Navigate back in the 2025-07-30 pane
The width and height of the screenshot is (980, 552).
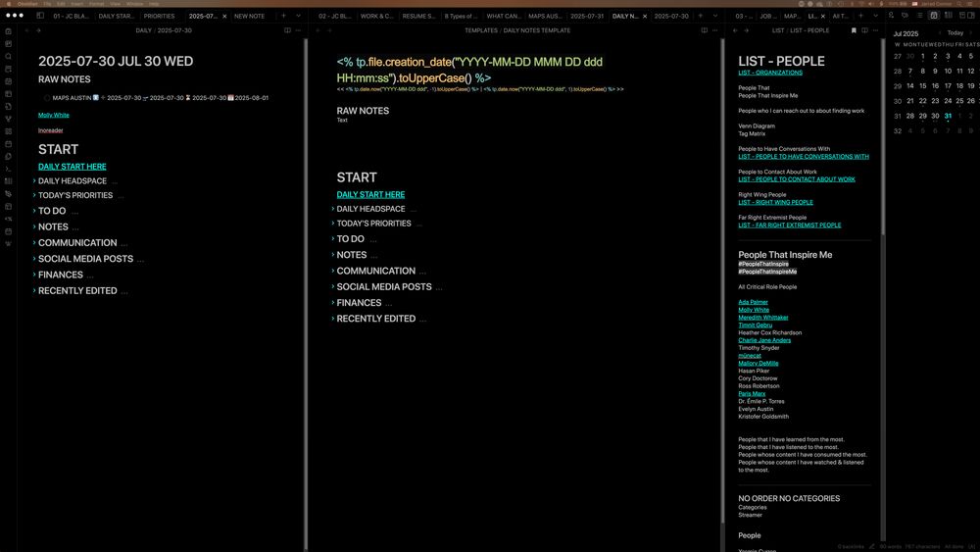pyautogui.click(x=26, y=30)
